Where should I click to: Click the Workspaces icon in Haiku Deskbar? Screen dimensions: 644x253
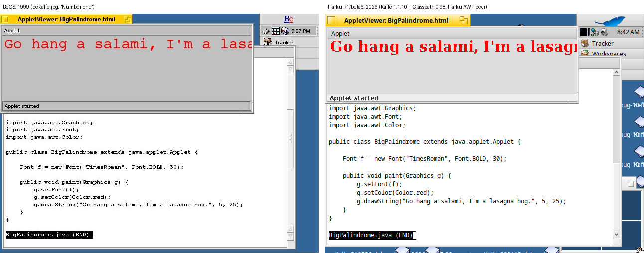(585, 53)
